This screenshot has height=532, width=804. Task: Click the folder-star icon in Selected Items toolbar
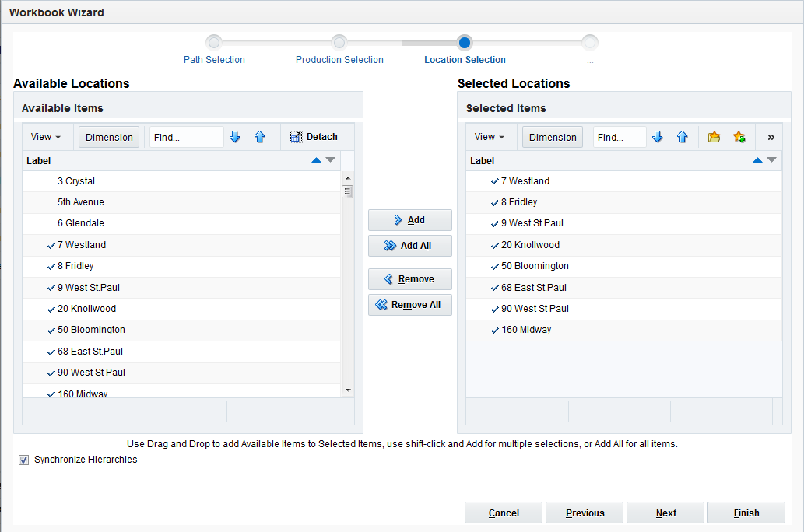coord(714,137)
